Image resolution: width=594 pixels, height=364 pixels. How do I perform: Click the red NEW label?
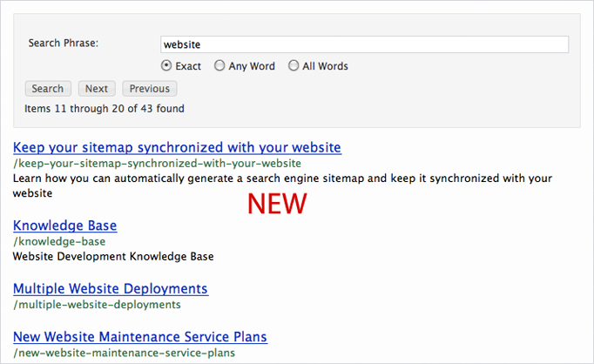point(277,204)
